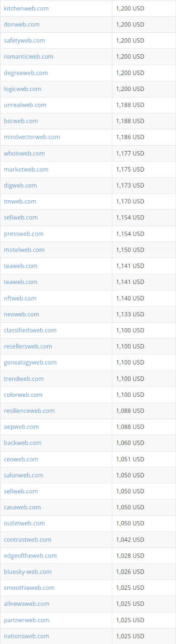Click the bluesky-web.com link
176x644 pixels.
tap(28, 572)
